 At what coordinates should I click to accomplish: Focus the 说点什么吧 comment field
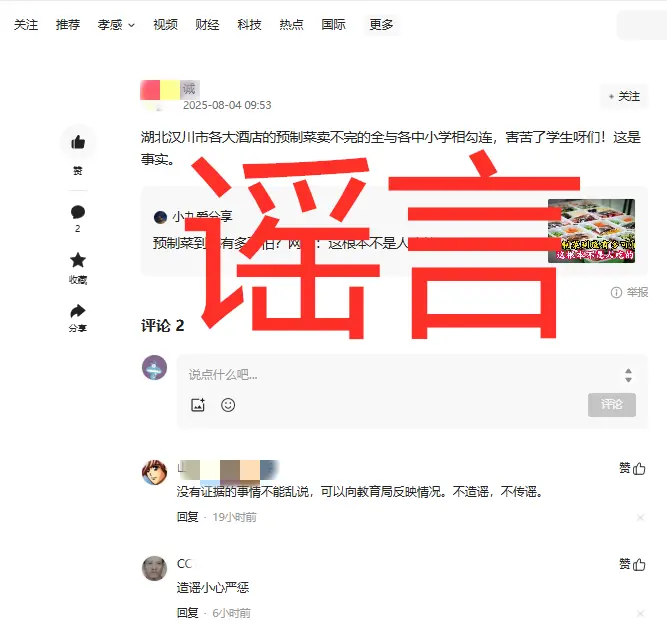[x=400, y=375]
